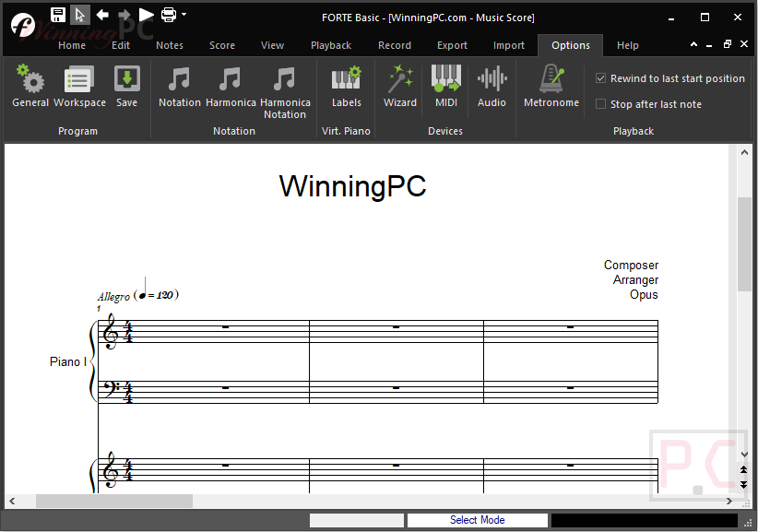Open Metronome settings
Screen dimensions: 758x532
tap(551, 86)
